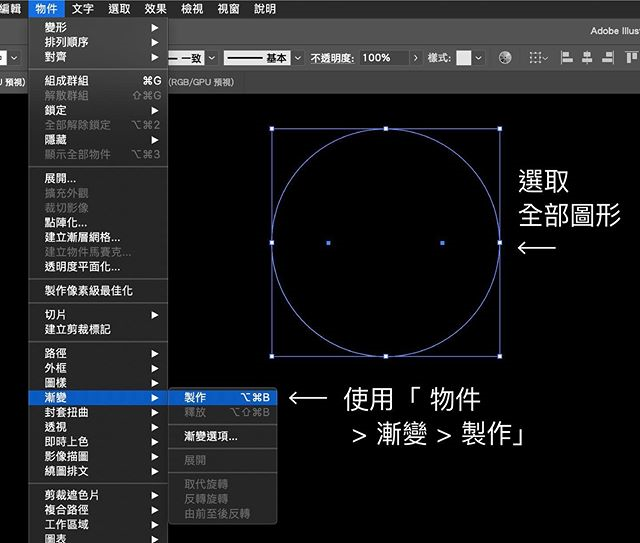The height and width of the screenshot is (543, 640).
Task: Open the 選取 menu
Action: coord(119,9)
